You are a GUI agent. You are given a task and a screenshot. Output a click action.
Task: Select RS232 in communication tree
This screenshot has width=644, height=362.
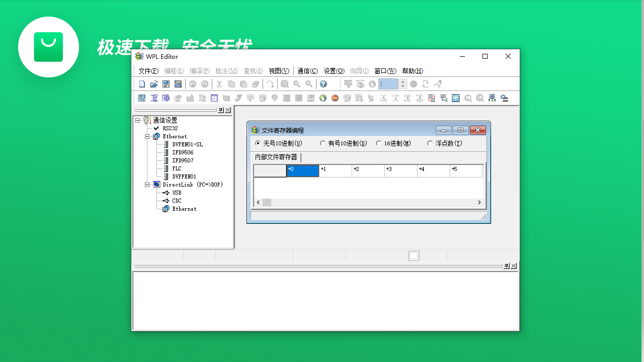170,128
